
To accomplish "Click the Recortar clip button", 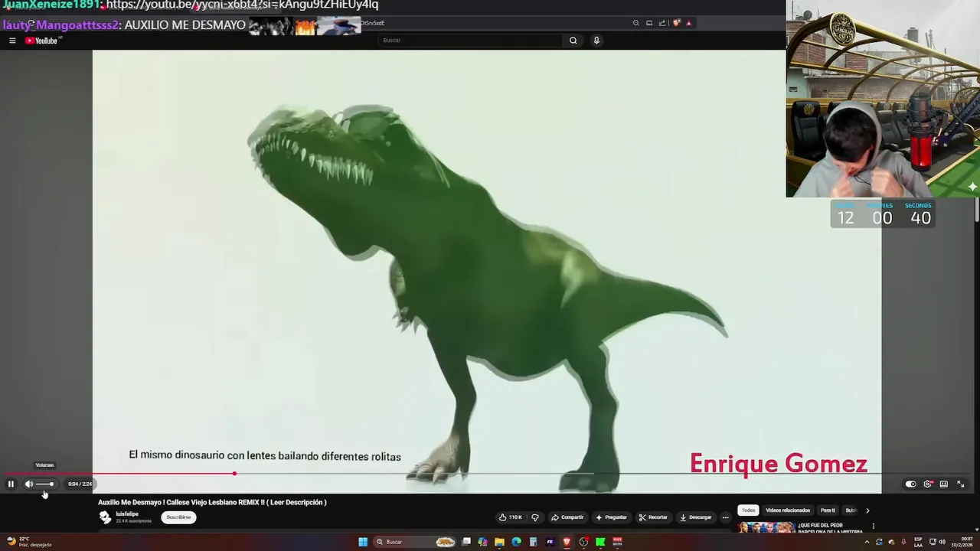I will [x=653, y=517].
